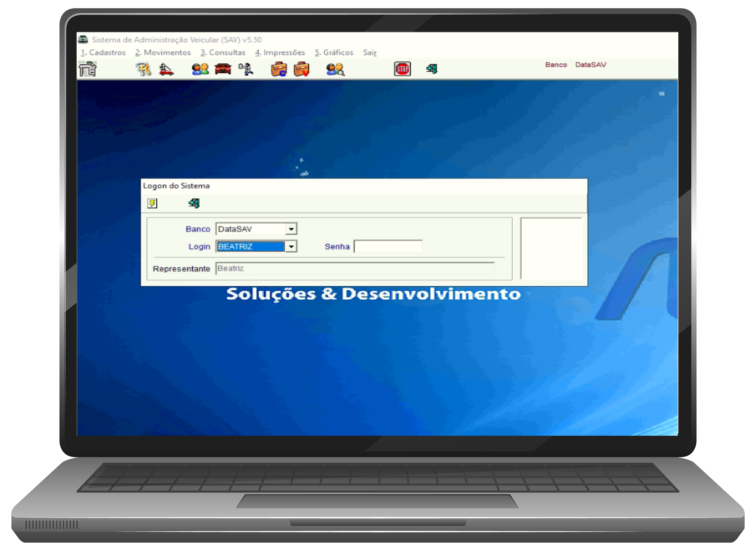Click the red DataSAV text in main toolbar
This screenshot has width=756, height=551.
[x=591, y=65]
